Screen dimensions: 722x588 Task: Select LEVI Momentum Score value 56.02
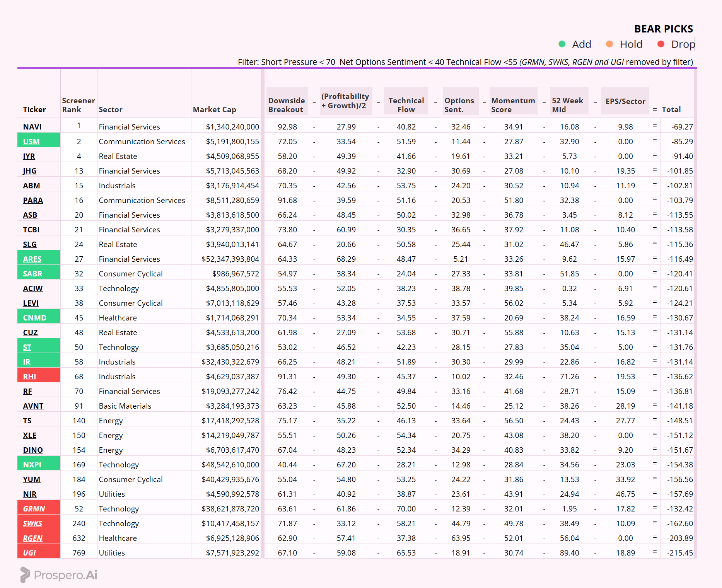[514, 303]
